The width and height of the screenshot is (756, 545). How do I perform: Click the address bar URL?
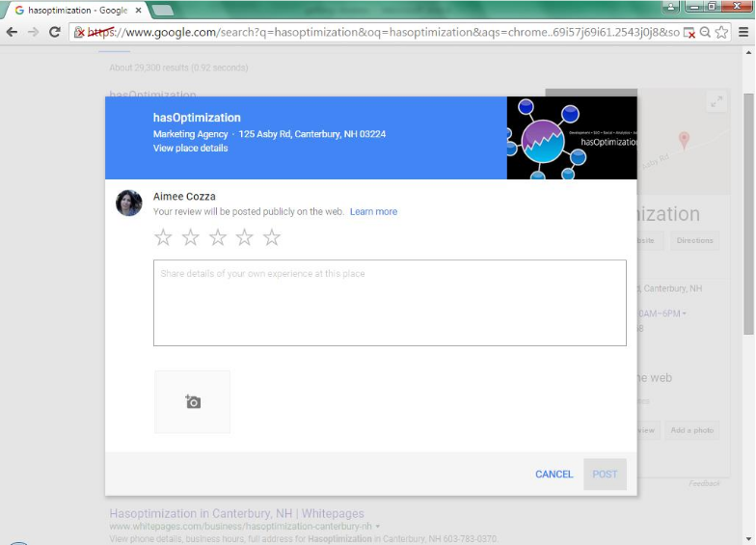pyautogui.click(x=384, y=33)
